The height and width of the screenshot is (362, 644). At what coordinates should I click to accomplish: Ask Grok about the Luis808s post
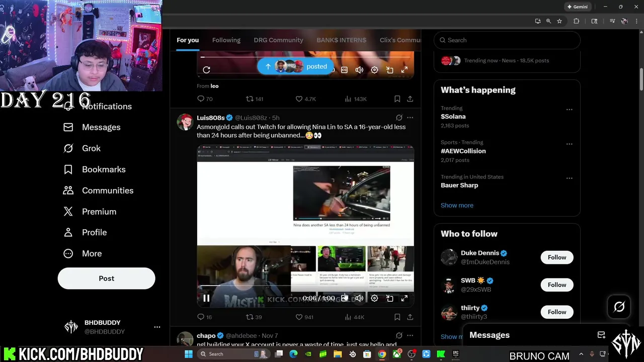tap(399, 118)
